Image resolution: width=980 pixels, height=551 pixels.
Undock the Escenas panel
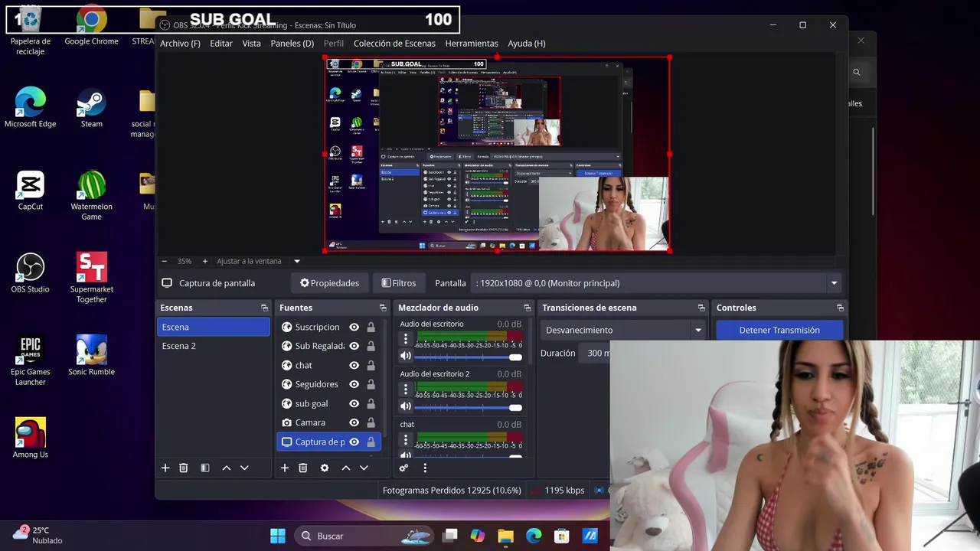[x=264, y=308]
